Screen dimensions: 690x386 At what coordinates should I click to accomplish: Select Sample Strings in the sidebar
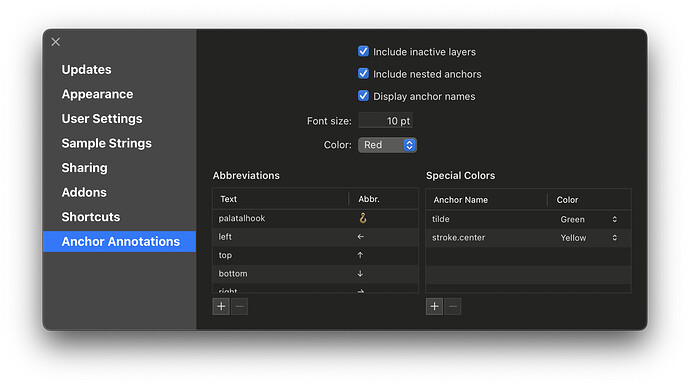pos(106,143)
